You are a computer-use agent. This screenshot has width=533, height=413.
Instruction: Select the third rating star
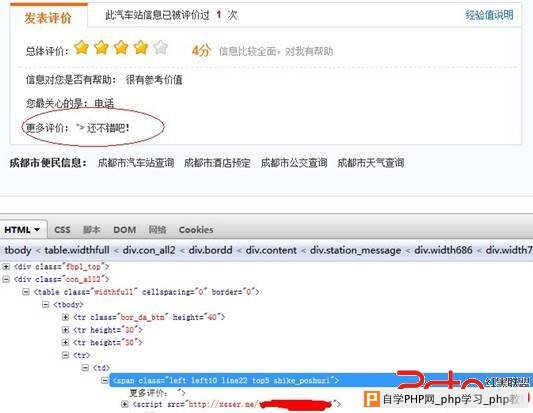tap(121, 47)
